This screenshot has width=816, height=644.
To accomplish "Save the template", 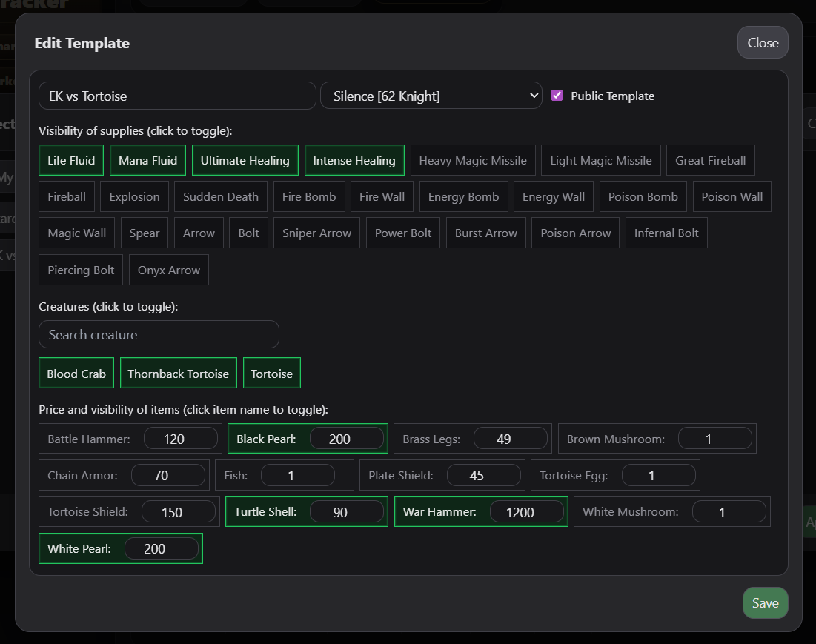I will tap(765, 602).
